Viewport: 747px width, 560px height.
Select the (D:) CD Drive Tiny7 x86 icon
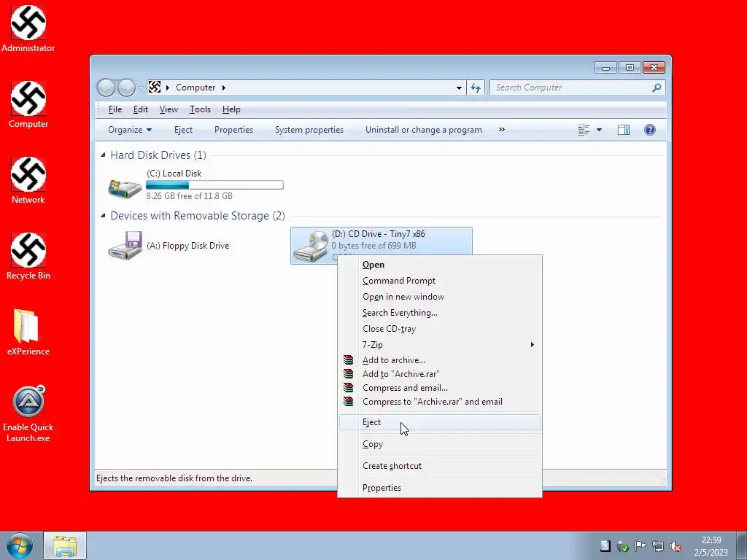(x=311, y=246)
